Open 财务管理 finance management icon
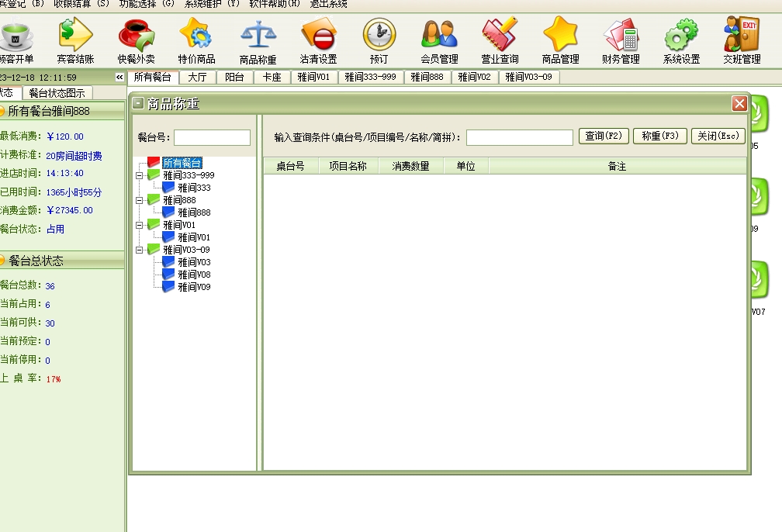This screenshot has height=532, width=782. pos(621,40)
